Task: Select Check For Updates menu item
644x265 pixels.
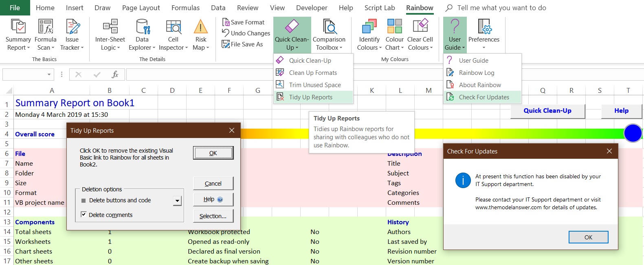Action: (x=482, y=97)
